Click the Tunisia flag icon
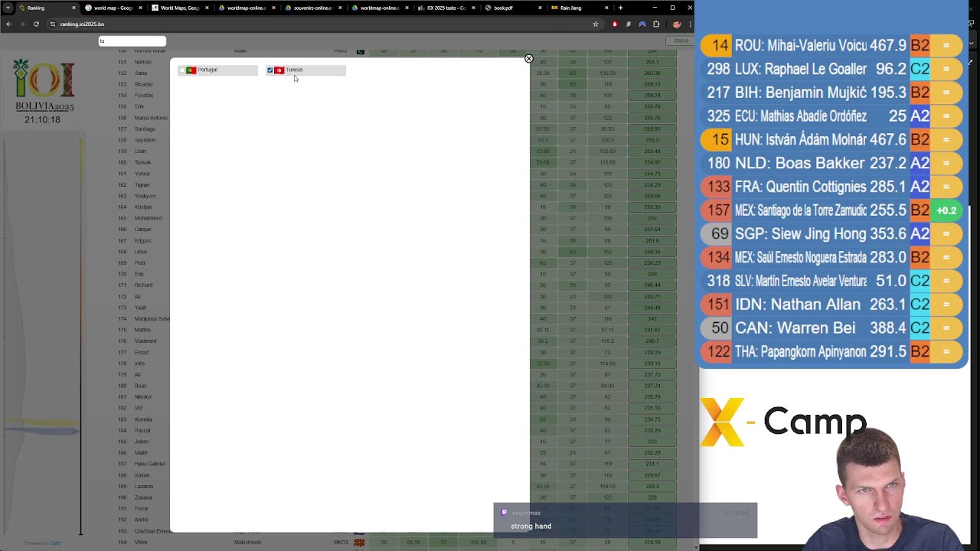Image resolution: width=980 pixels, height=551 pixels. pos(279,70)
